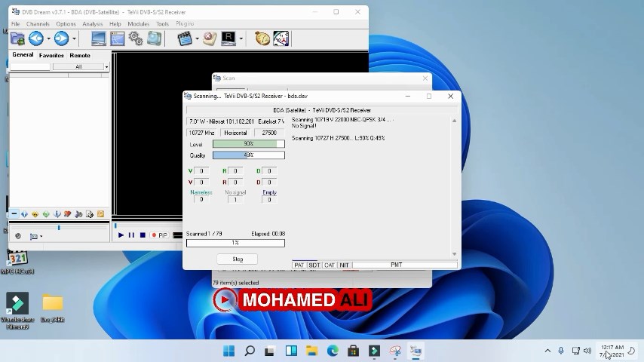Click the blue back arrow channel icon
The height and width of the screenshot is (362, 644).
pos(36,38)
